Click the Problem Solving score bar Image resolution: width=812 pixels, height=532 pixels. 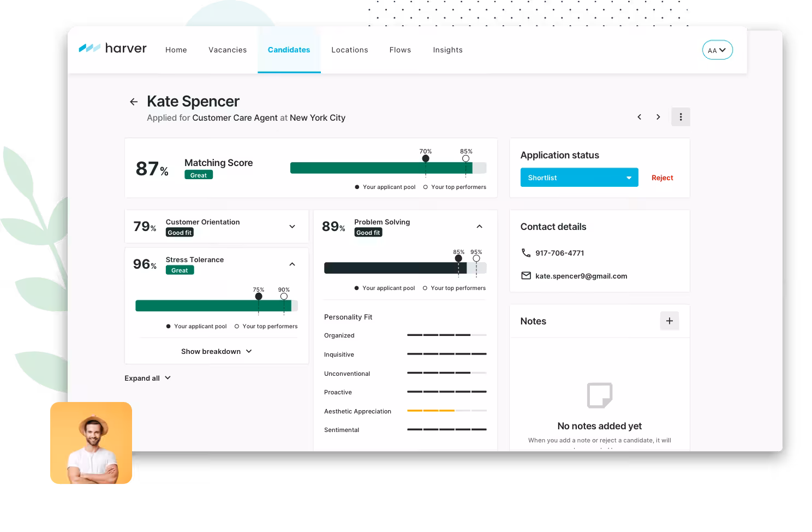click(x=405, y=268)
